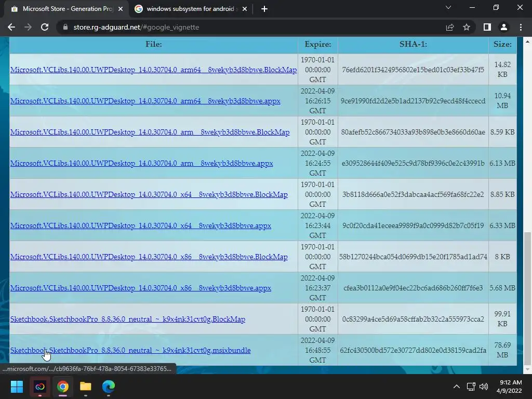The image size is (532, 399).
Task: Download SketchbookPro msixbundle file
Action: pyautogui.click(x=130, y=351)
